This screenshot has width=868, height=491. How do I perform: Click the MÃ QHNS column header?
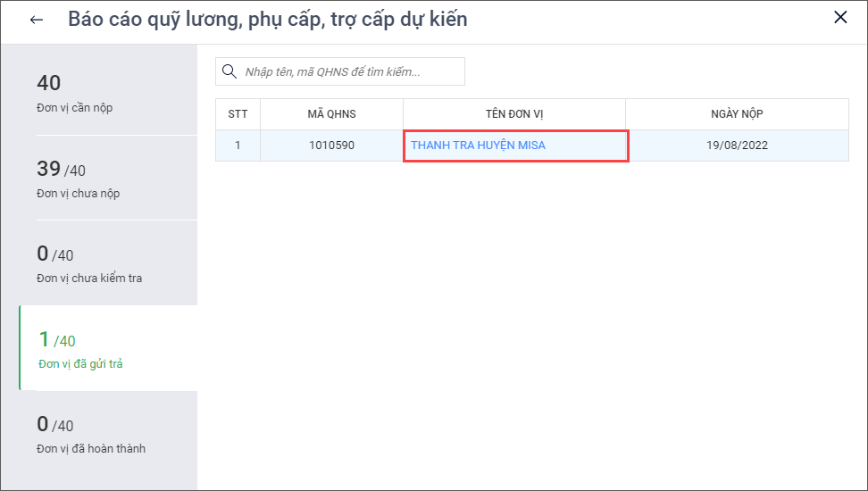click(331, 114)
